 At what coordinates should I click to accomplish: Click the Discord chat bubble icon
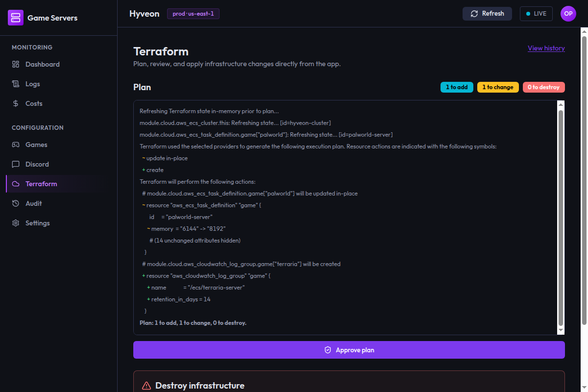(x=16, y=164)
